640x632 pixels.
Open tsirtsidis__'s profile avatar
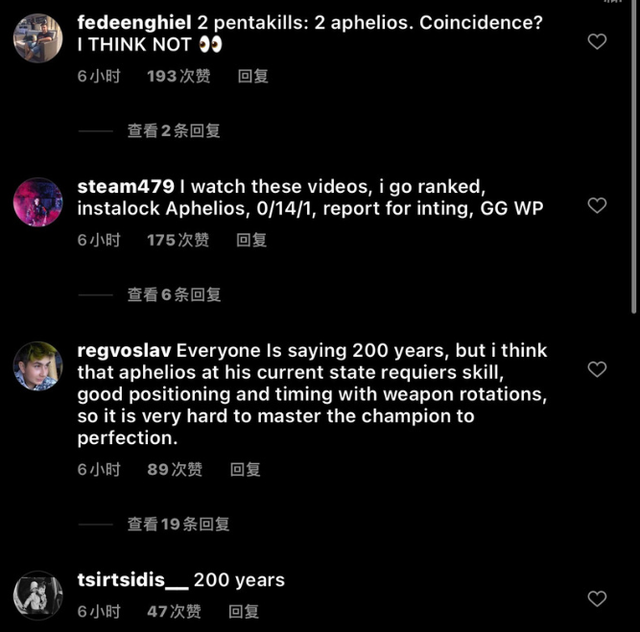pos(38,595)
